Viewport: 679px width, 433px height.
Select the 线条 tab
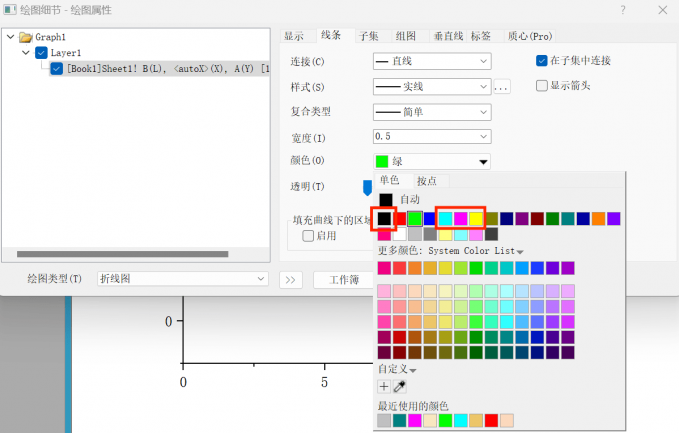[x=331, y=35]
